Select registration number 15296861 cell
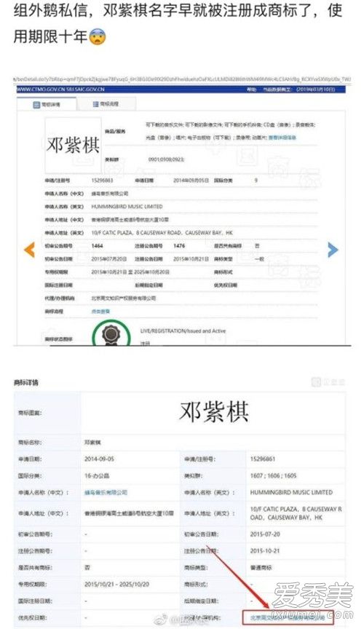Viewport: 364px width, 629px height. 263,459
